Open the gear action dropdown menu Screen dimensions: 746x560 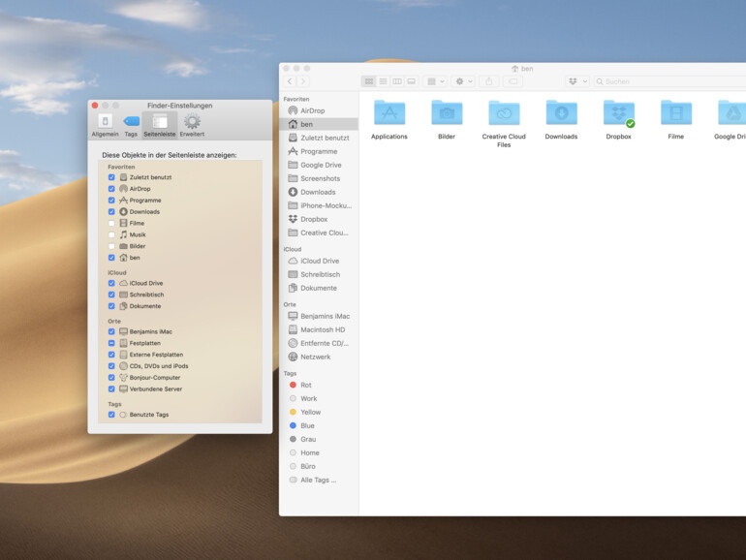coord(463,81)
